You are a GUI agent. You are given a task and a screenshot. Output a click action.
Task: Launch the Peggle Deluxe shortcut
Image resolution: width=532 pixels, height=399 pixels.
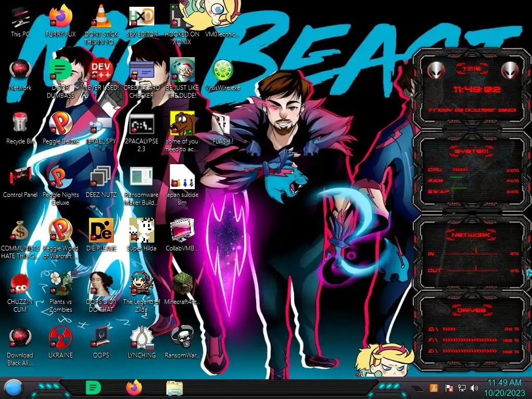pos(60,129)
